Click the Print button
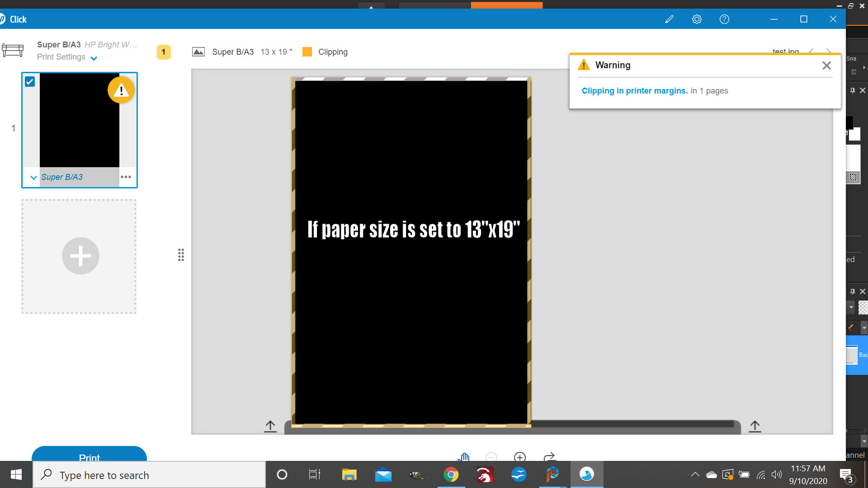 pos(89,458)
